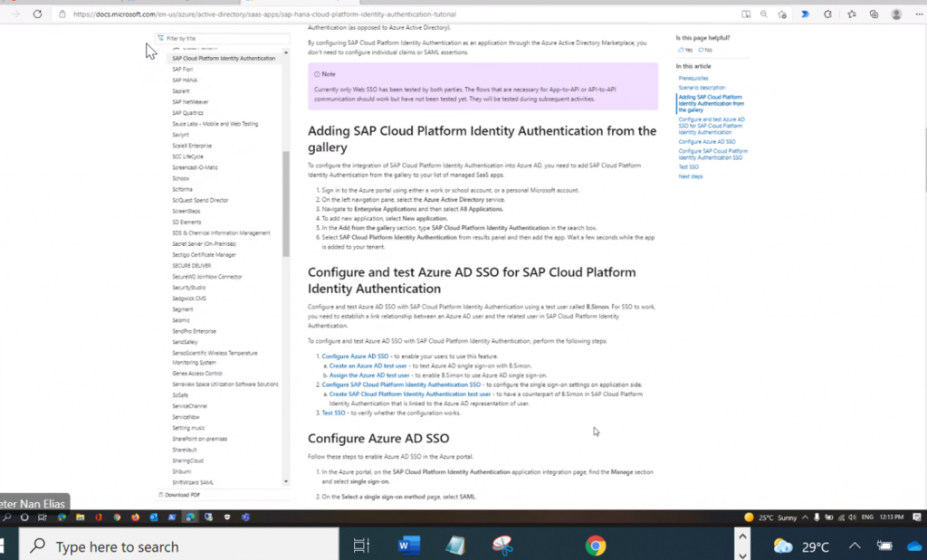927x560 pixels.
Task: Open the browser Settings and more menu
Action: coord(919,14)
